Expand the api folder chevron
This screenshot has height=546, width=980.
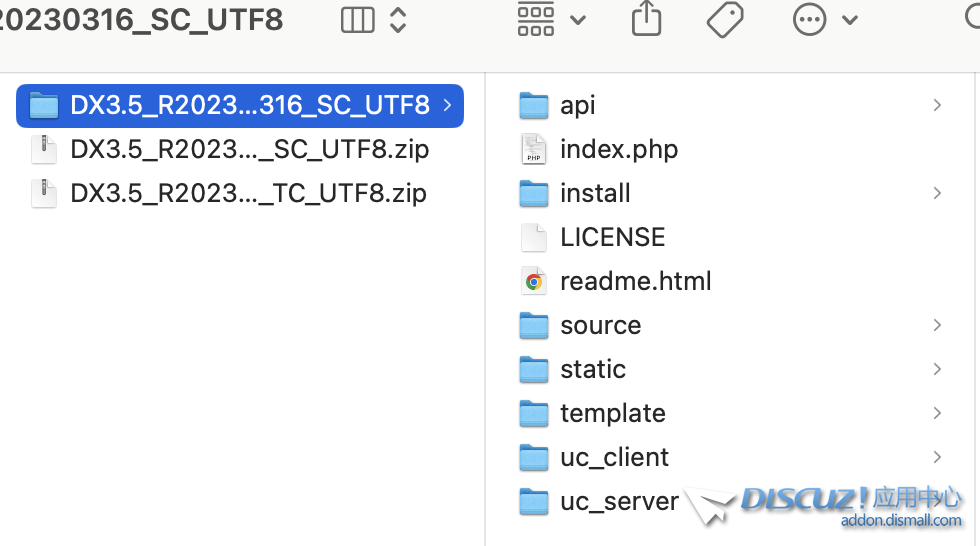(x=937, y=105)
